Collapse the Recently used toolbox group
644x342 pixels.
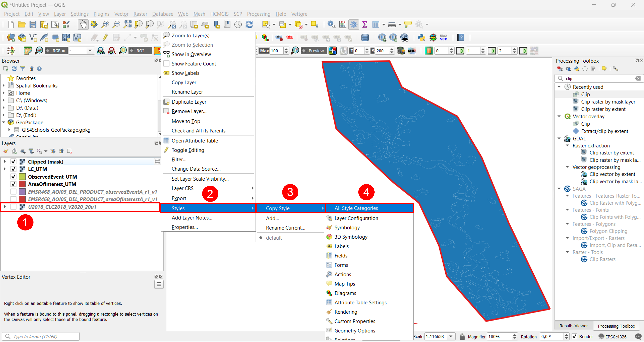(559, 87)
